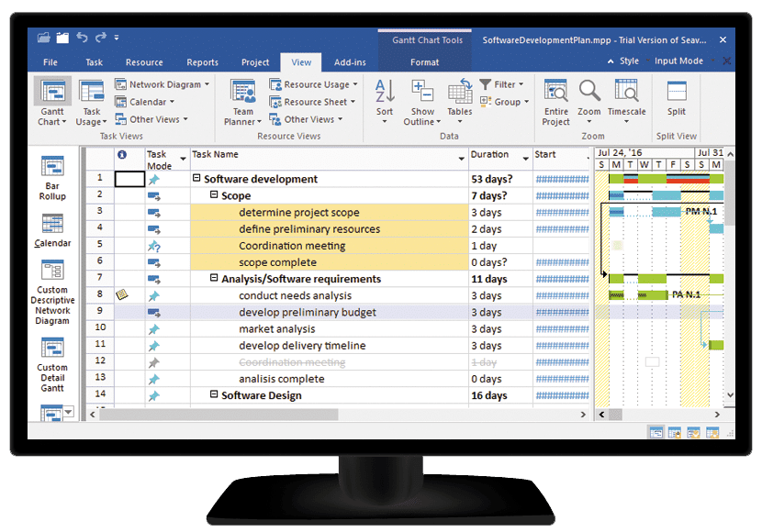762x532 pixels.
Task: Click the Sort icon in Data group
Action: click(x=385, y=91)
